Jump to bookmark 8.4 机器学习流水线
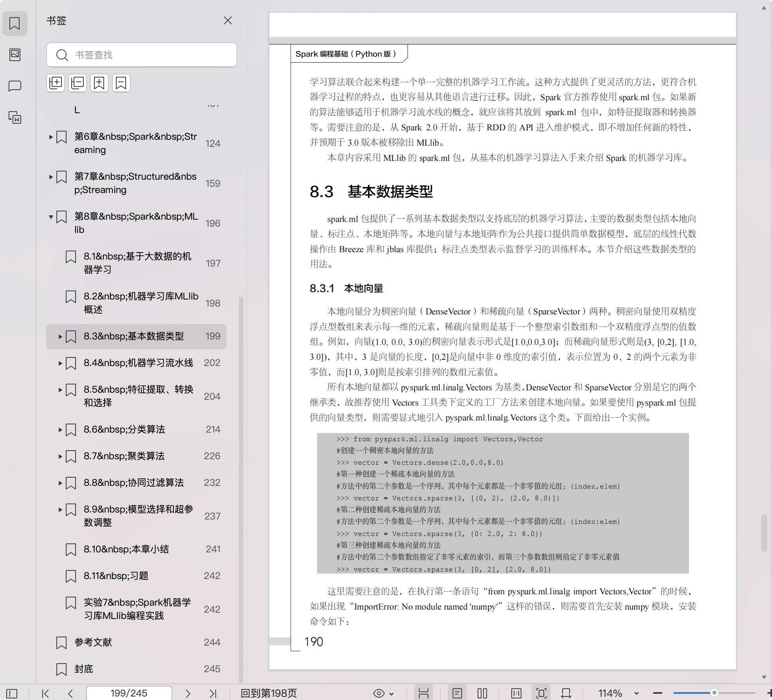The width and height of the screenshot is (772, 700). pos(138,363)
